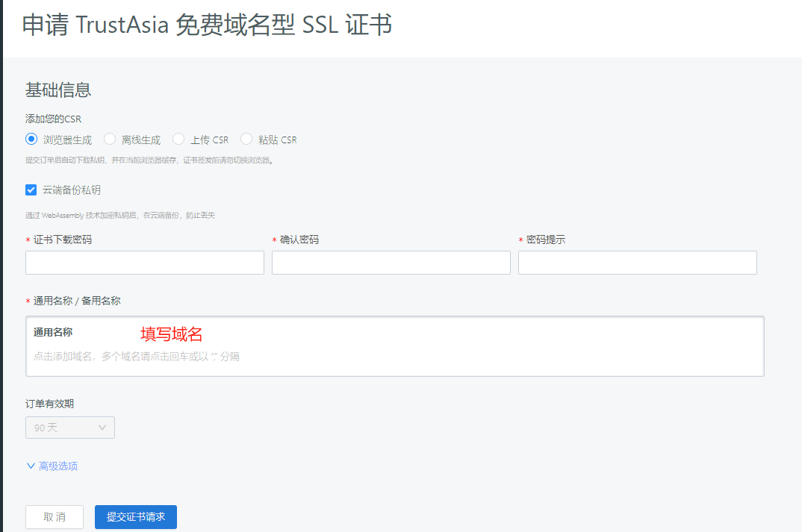The width and height of the screenshot is (802, 532).
Task: Click the 密码提示 input field
Action: [x=637, y=262]
